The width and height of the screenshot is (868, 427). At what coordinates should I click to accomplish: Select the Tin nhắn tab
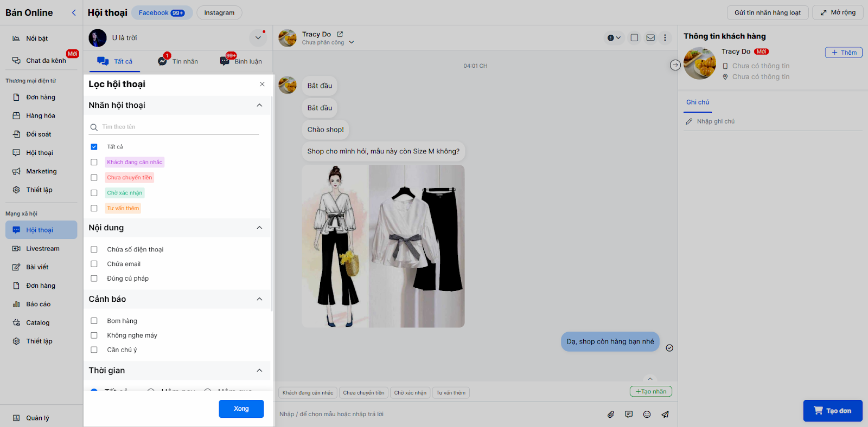click(178, 61)
